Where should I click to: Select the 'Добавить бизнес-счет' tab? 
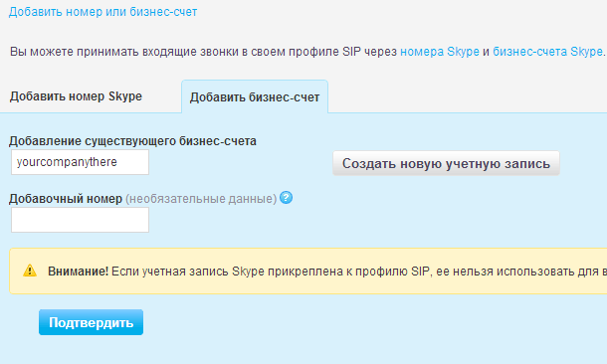(x=255, y=97)
